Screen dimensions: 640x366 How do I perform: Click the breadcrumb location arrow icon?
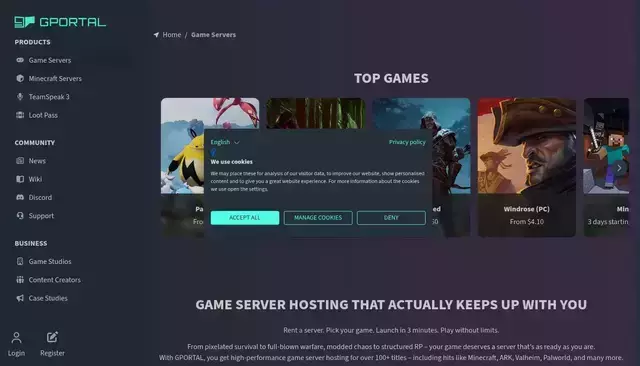[x=156, y=35]
